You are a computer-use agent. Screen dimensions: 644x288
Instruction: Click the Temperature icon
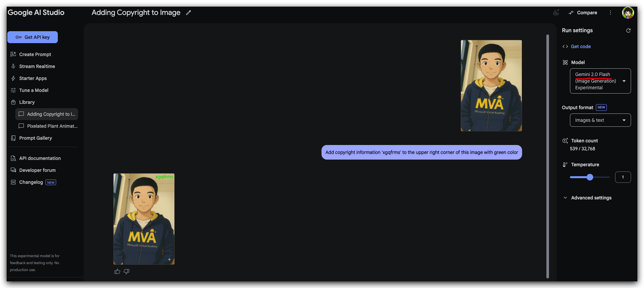[x=565, y=165]
